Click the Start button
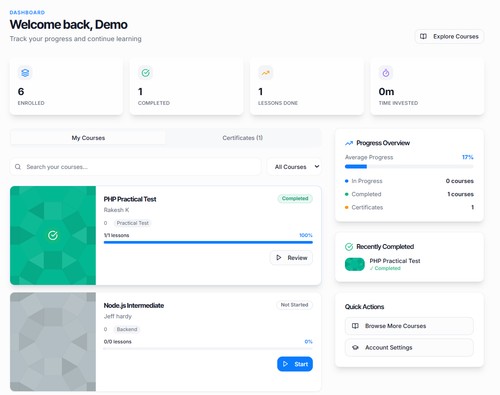This screenshot has width=500, height=395. pyautogui.click(x=295, y=364)
